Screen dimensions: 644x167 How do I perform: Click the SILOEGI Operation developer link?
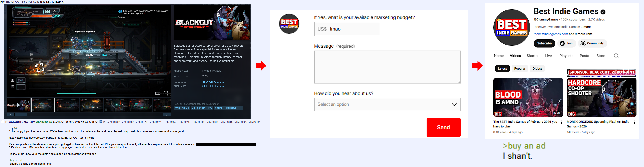tap(214, 83)
